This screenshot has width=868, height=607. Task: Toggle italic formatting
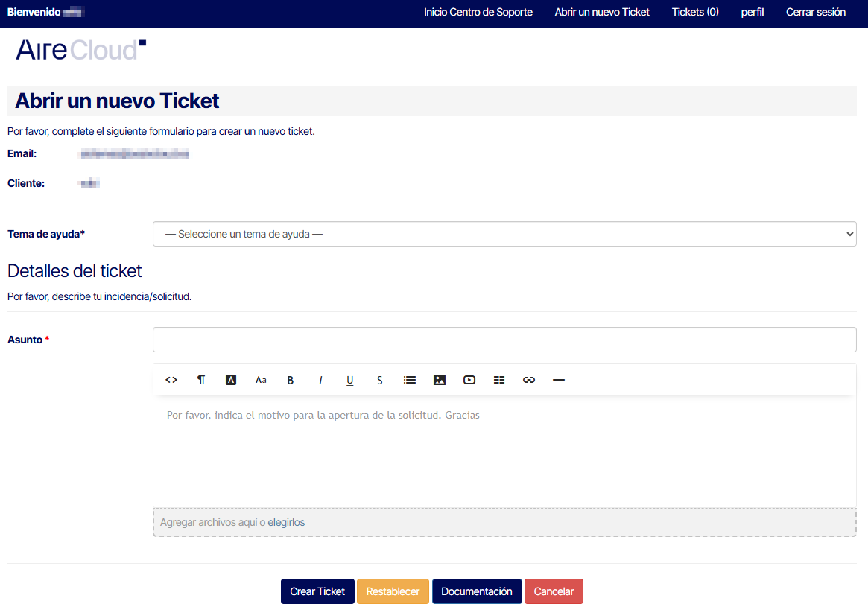point(320,380)
